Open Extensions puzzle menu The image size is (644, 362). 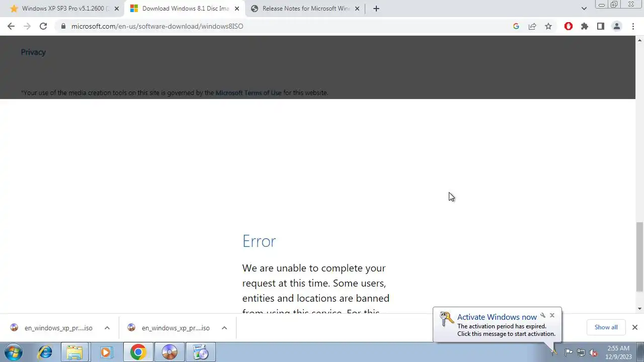coord(585,26)
